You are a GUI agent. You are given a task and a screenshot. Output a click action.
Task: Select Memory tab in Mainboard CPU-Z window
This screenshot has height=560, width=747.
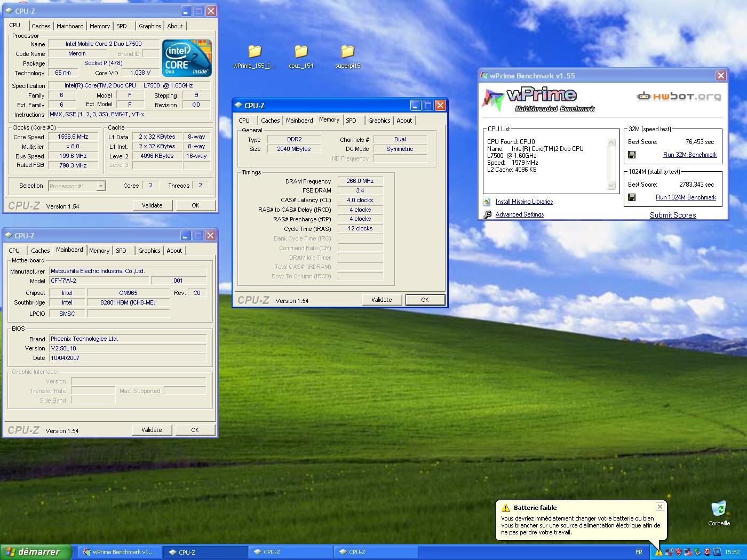click(99, 251)
